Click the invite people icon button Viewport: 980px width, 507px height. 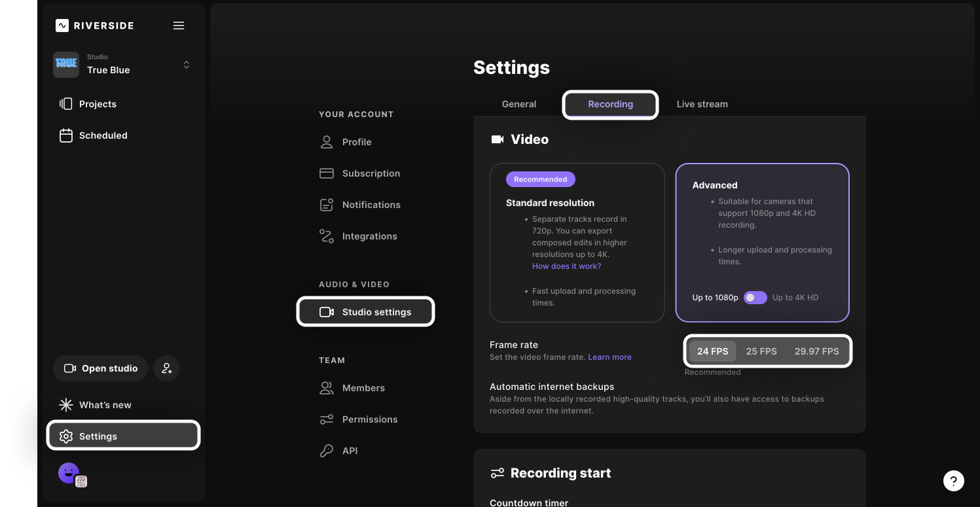coord(166,368)
